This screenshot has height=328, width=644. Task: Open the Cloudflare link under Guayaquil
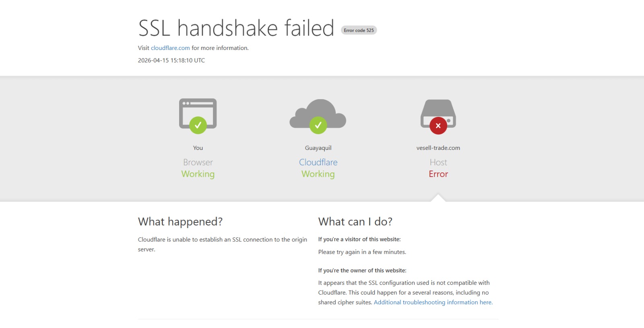[x=318, y=162]
